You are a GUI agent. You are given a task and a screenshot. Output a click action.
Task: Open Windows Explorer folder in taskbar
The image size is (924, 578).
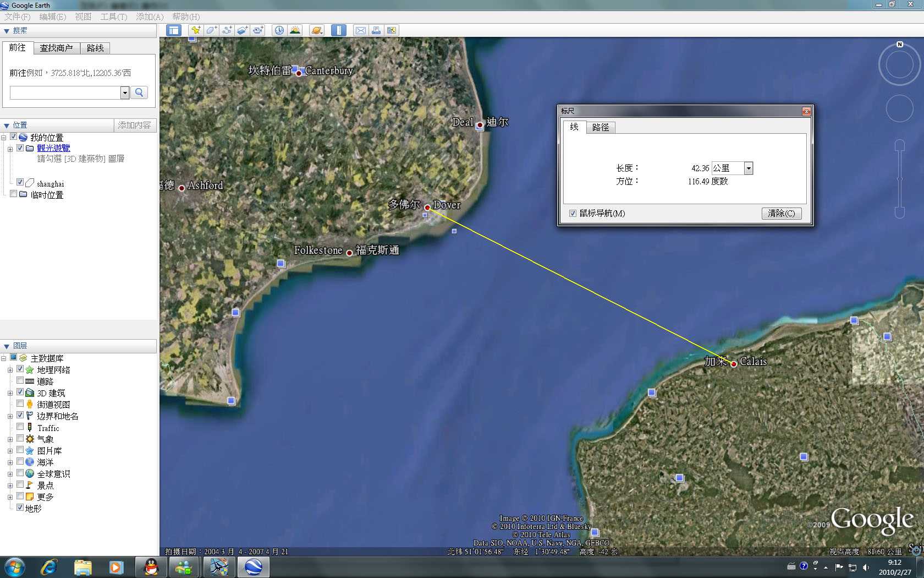82,567
